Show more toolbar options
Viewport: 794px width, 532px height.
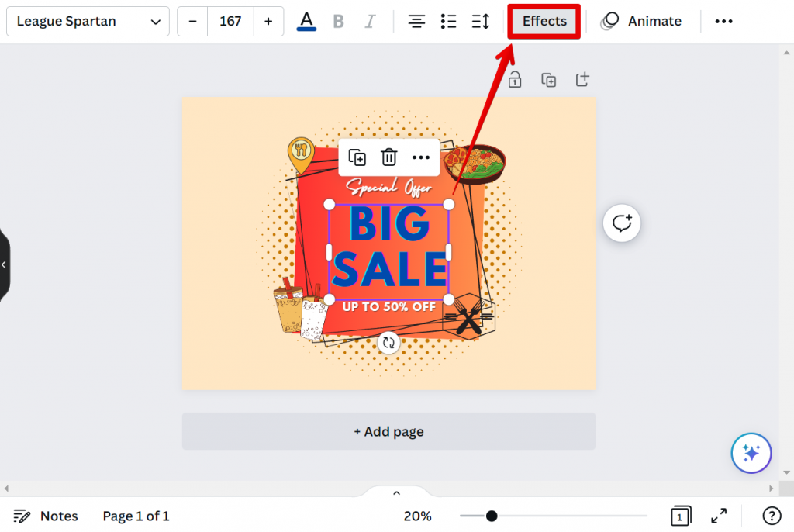click(723, 22)
